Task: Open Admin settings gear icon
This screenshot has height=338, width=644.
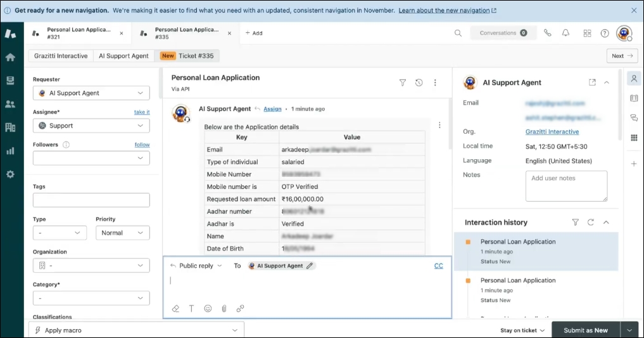Action: (10, 174)
